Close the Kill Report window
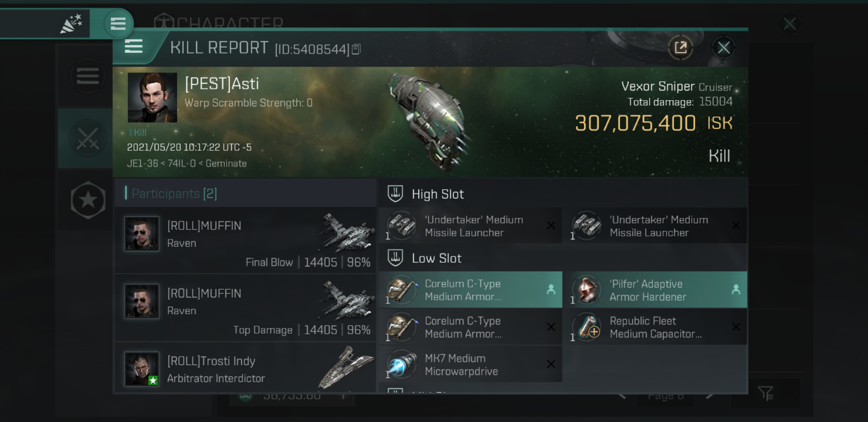The width and height of the screenshot is (868, 422). click(x=723, y=47)
